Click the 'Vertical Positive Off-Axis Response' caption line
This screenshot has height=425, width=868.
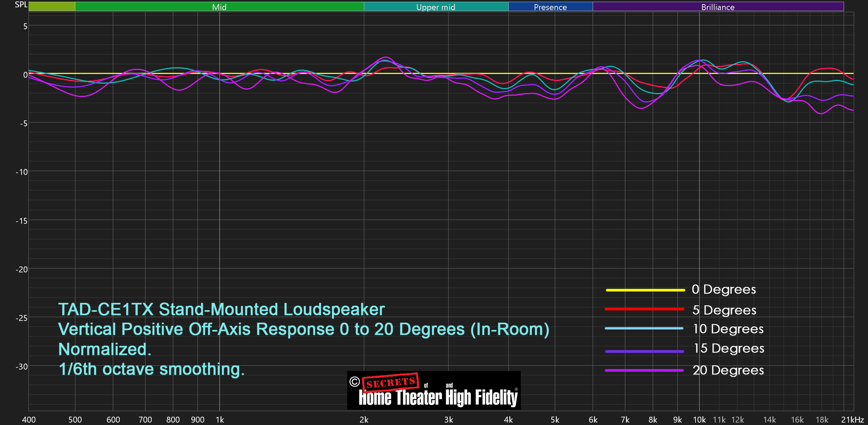click(304, 329)
